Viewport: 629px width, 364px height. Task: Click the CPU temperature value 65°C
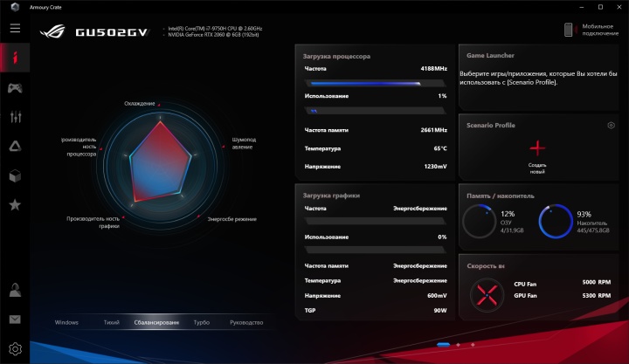click(440, 148)
